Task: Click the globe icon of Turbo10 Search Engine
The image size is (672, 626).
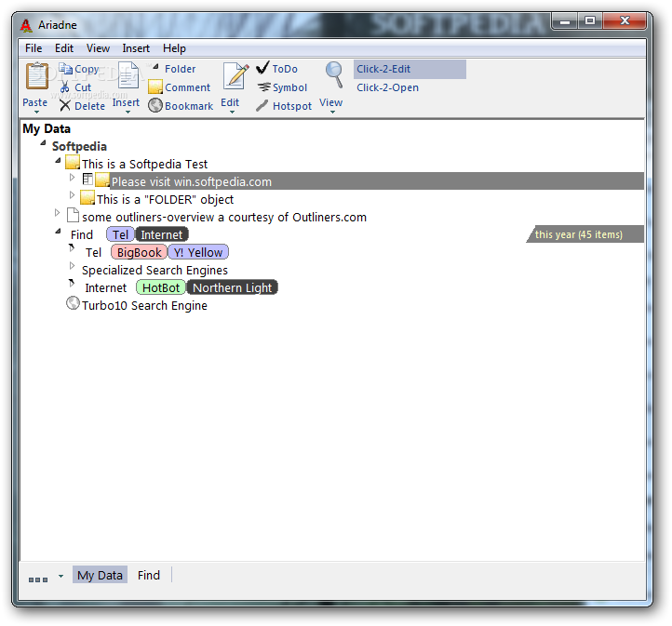Action: 73,303
